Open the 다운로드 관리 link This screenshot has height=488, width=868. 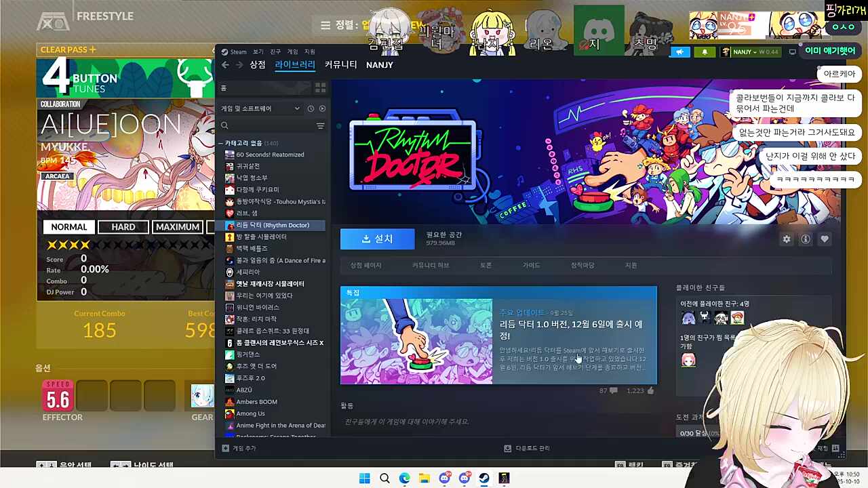tap(527, 449)
